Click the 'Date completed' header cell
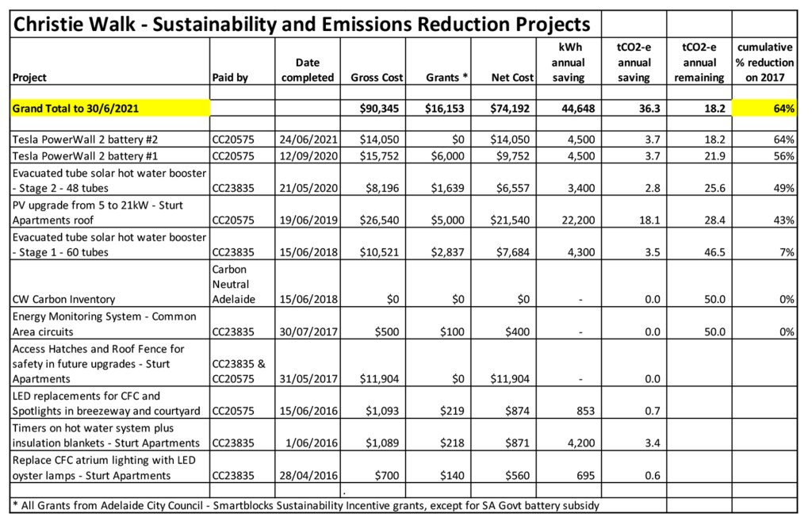The width and height of the screenshot is (812, 529). tap(308, 70)
